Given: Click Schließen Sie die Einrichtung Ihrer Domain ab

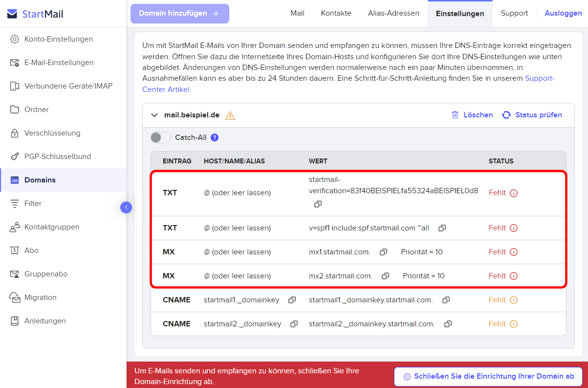Looking at the screenshot, I should click(488, 377).
